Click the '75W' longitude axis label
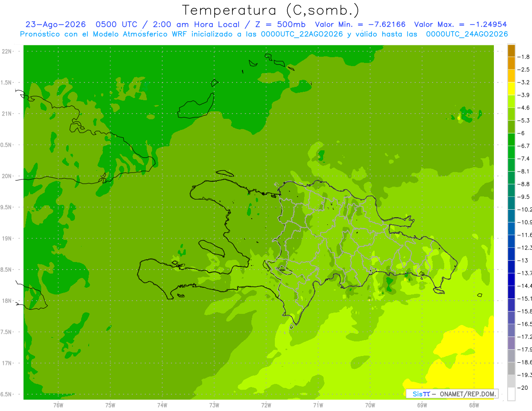 coord(110,405)
